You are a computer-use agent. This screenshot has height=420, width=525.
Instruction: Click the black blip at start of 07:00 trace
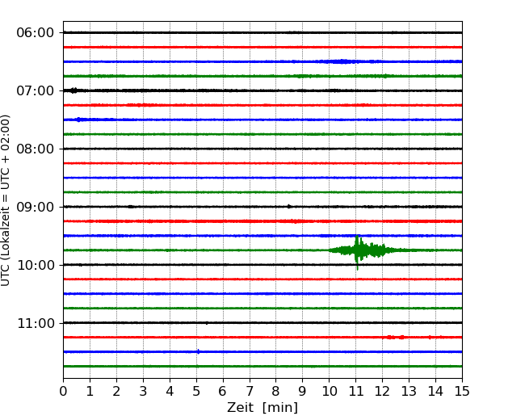[x=73, y=90]
